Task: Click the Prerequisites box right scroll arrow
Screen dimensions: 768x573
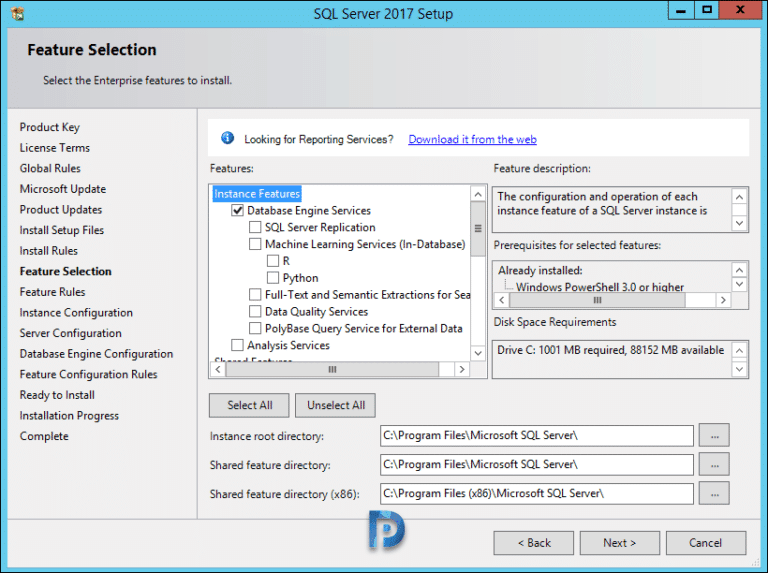Action: [723, 300]
